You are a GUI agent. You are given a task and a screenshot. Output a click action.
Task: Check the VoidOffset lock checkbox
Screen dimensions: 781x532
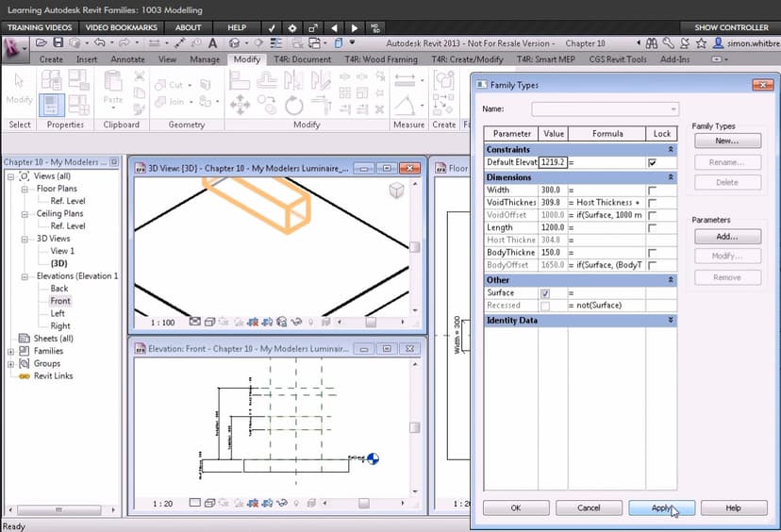pyautogui.click(x=652, y=215)
